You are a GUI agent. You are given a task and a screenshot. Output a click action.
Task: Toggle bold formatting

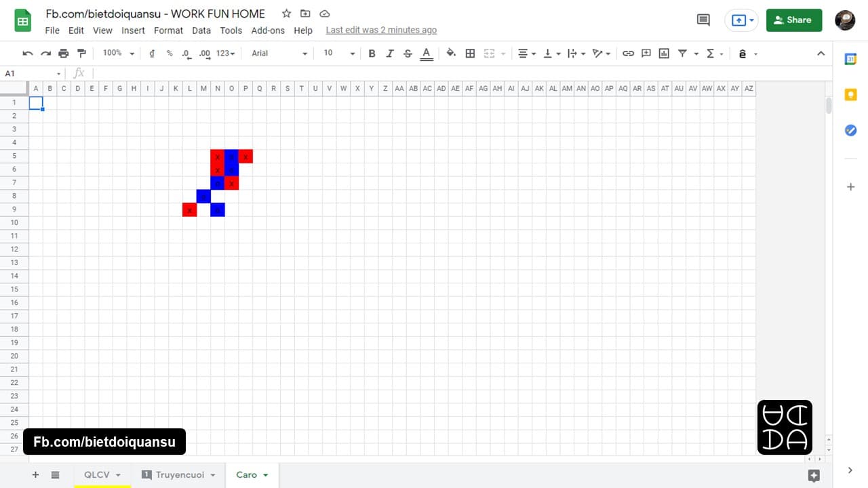coord(372,54)
